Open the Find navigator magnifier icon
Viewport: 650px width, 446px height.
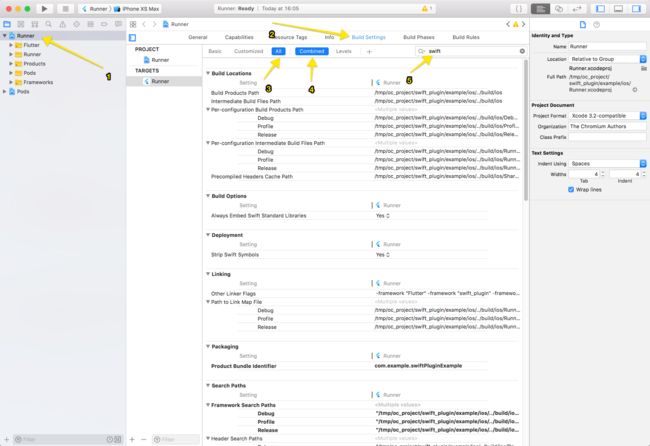(x=49, y=24)
